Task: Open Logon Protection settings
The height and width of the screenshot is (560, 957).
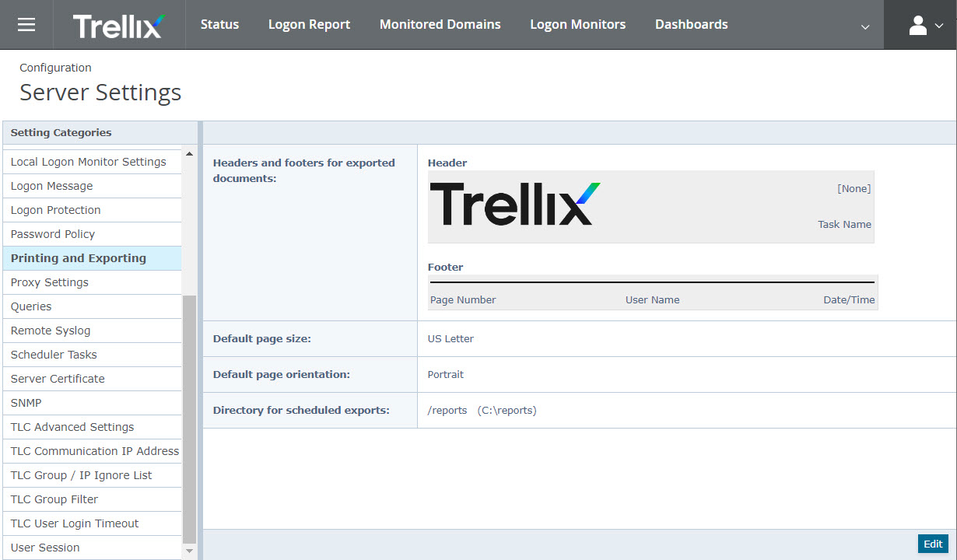Action: click(92, 210)
